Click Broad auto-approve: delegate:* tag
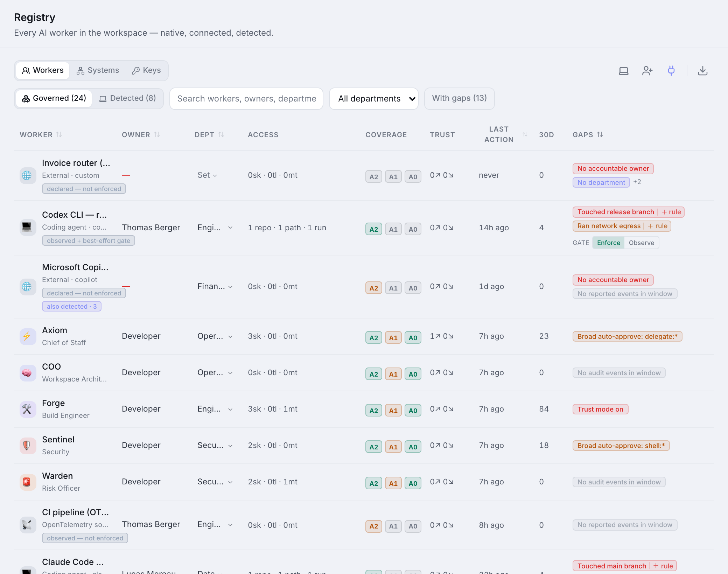 (x=628, y=336)
